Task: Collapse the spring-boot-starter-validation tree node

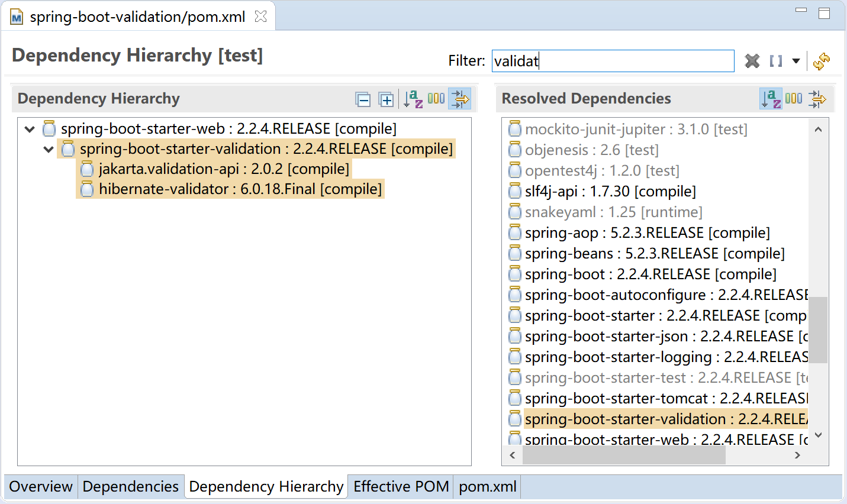Action: [x=49, y=149]
